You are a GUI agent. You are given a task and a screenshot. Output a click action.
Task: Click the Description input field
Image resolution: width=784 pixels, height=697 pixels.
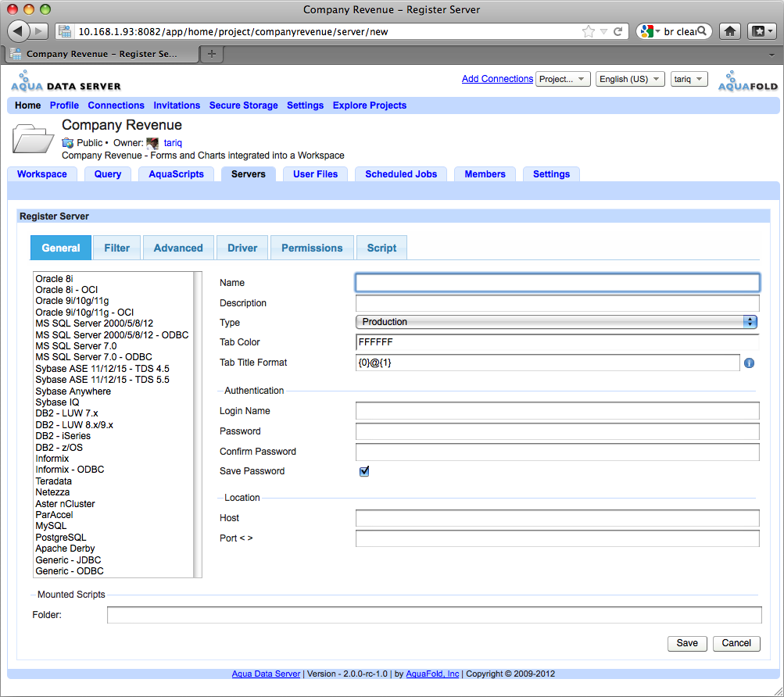(x=557, y=303)
